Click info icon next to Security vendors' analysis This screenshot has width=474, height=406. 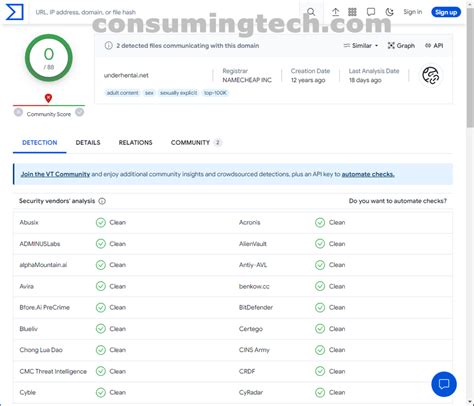[102, 201]
